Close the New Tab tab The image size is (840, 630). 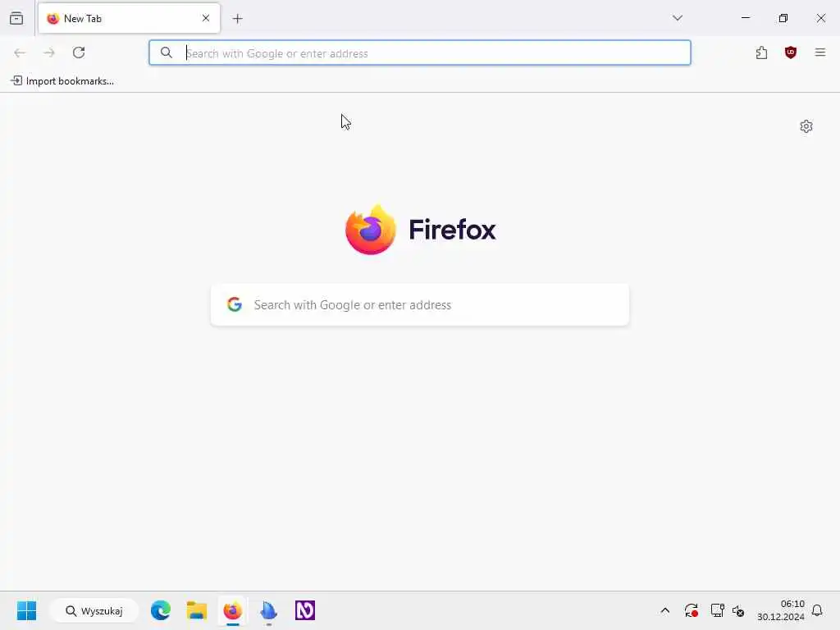pos(206,18)
